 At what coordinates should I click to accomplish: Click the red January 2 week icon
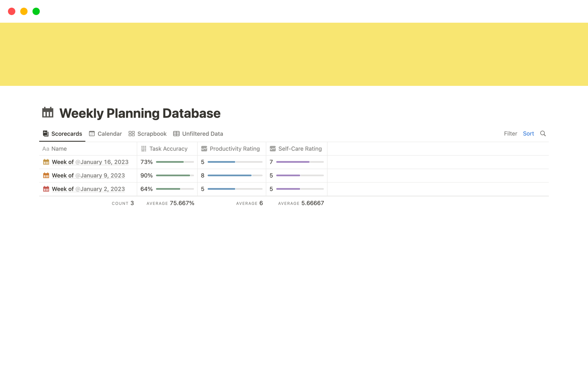(x=46, y=189)
